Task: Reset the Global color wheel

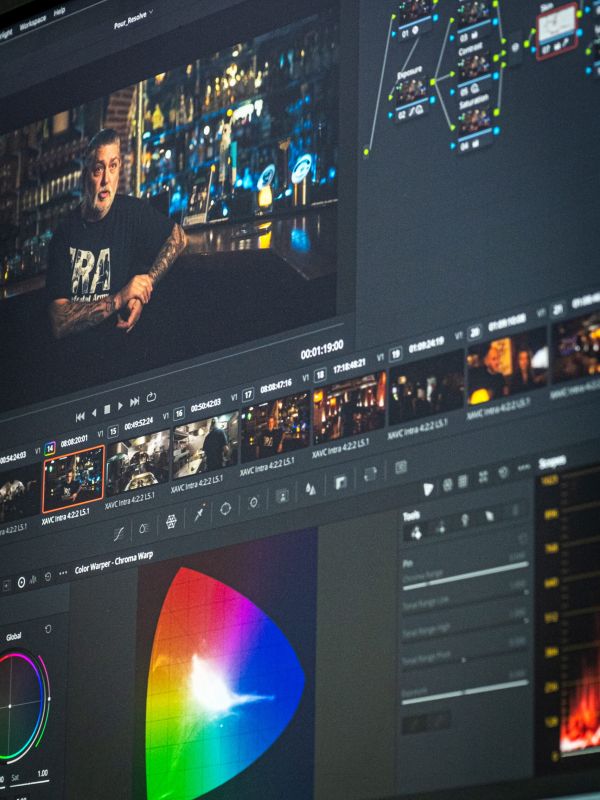Action: click(48, 629)
